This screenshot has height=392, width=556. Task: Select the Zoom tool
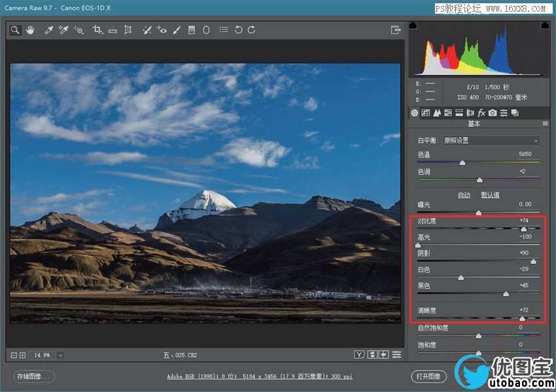(x=15, y=30)
